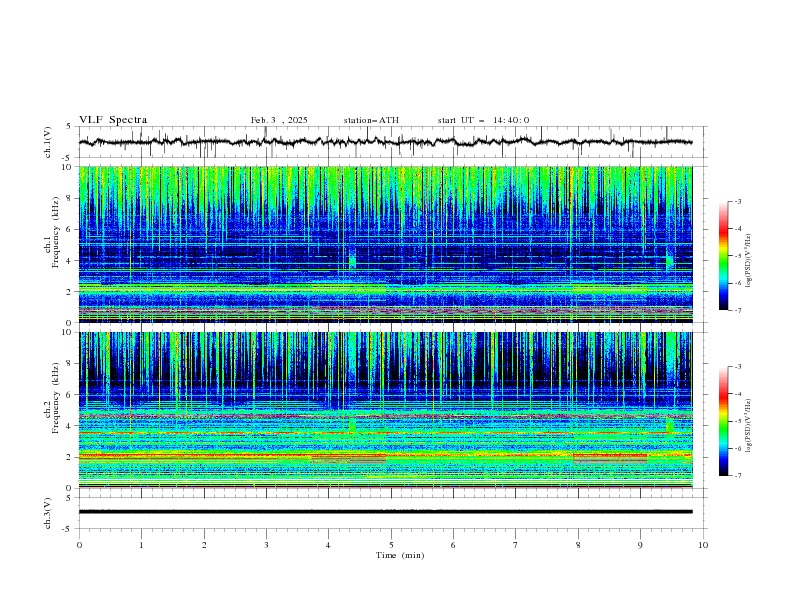
Task: Select the "start UT = 14:40:0" text
Action: click(483, 120)
